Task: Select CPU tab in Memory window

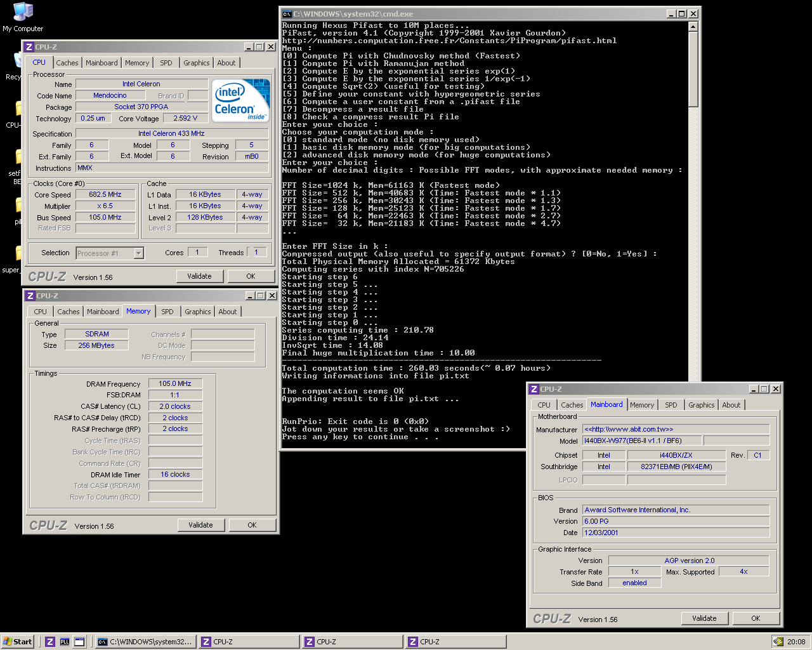Action: (41, 312)
